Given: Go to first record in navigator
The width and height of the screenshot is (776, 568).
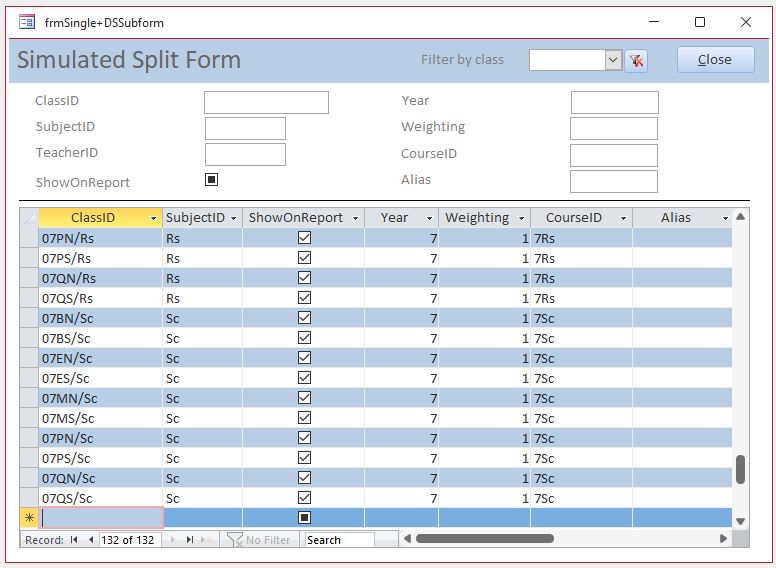Looking at the screenshot, I should pyautogui.click(x=74, y=540).
